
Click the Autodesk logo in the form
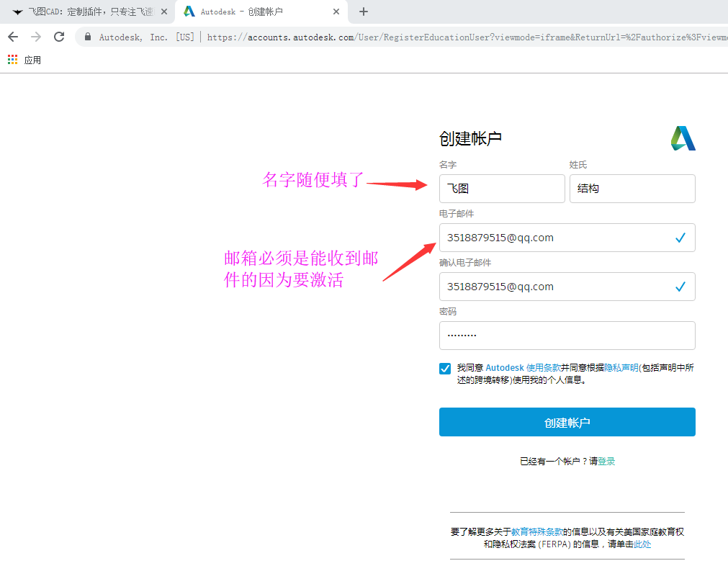tap(683, 138)
